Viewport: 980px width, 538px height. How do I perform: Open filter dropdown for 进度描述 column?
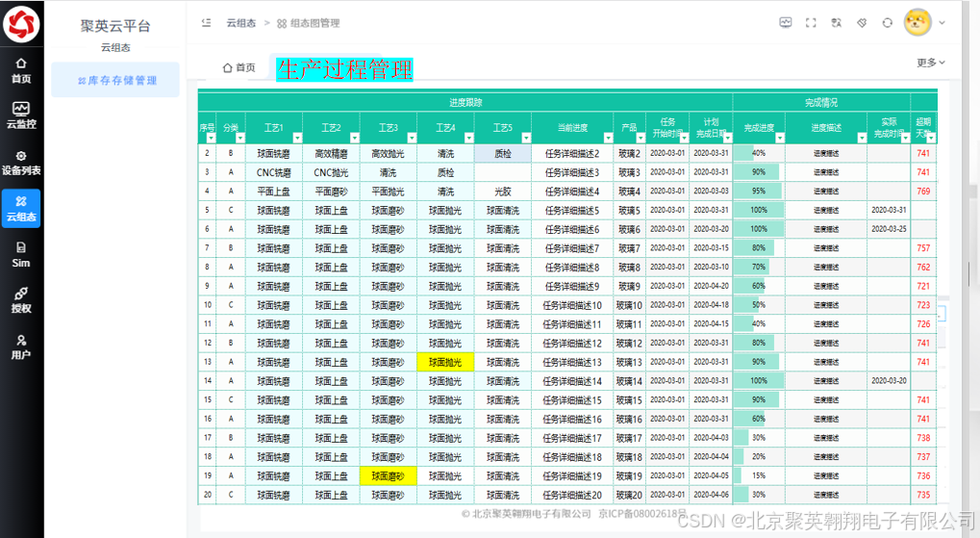coord(862,138)
